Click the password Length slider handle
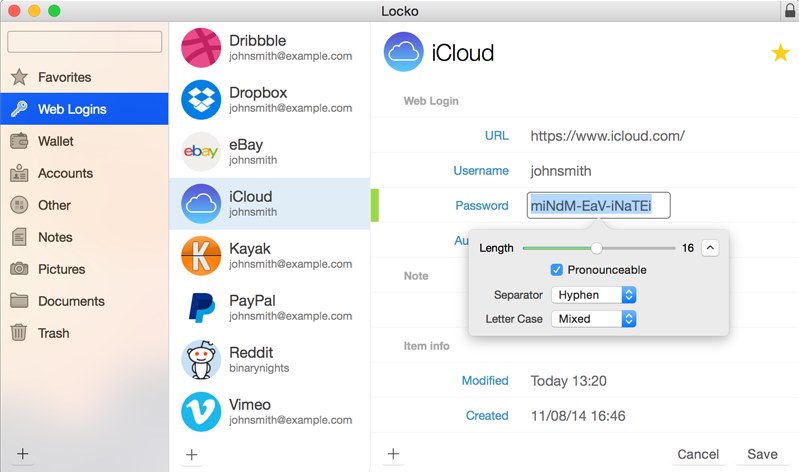 pos(597,248)
